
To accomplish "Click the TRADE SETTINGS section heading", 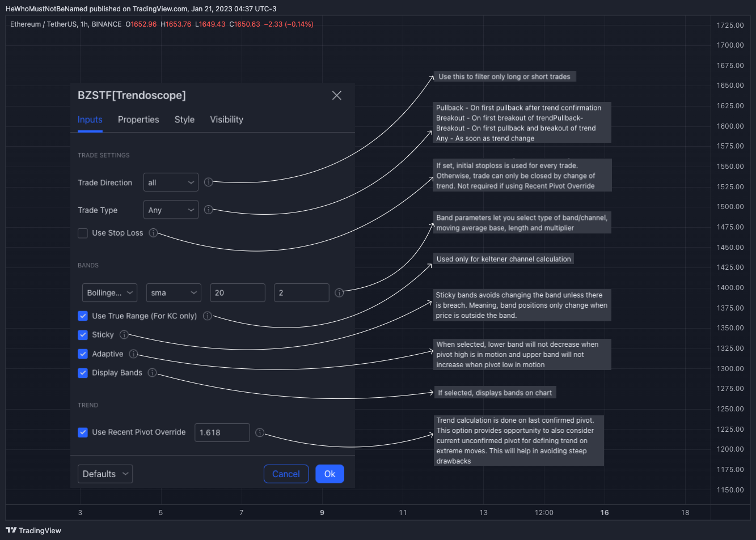I will (x=104, y=155).
